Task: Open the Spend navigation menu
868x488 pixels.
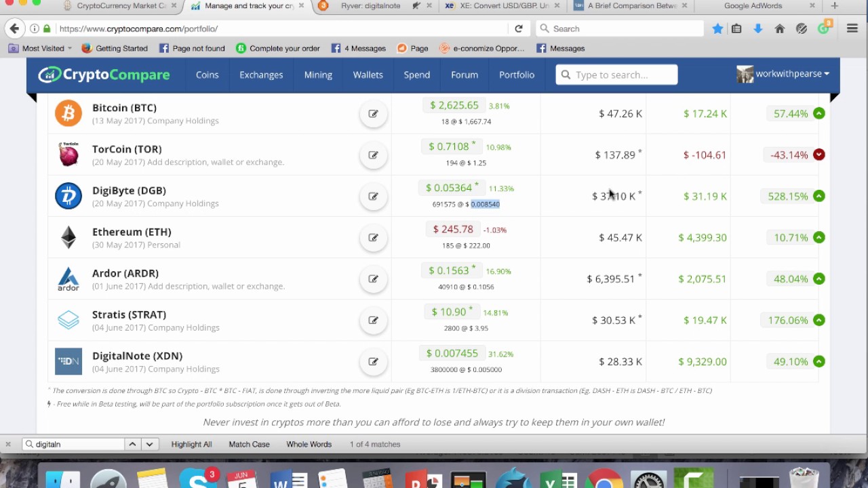Action: [x=417, y=75]
